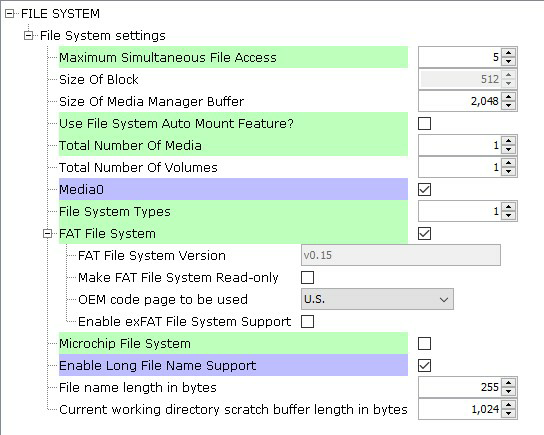
Task: Open the OEM code page dropdown
Action: 377,299
